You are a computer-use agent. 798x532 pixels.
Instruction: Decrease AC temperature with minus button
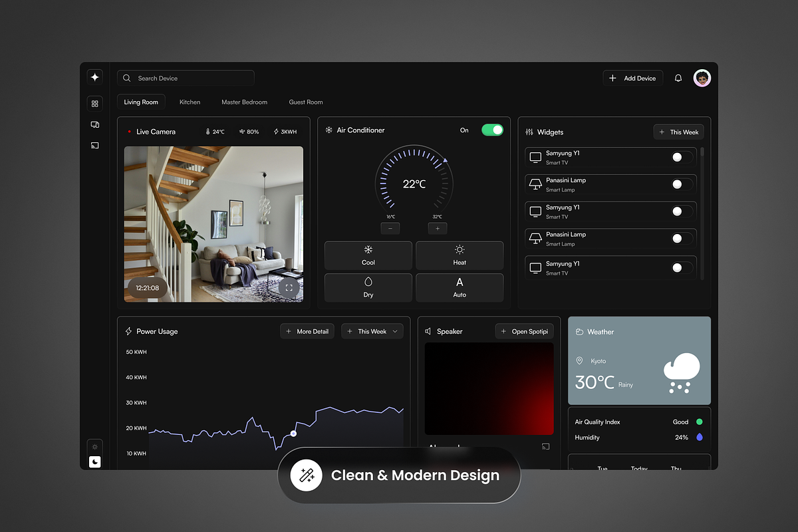(390, 228)
